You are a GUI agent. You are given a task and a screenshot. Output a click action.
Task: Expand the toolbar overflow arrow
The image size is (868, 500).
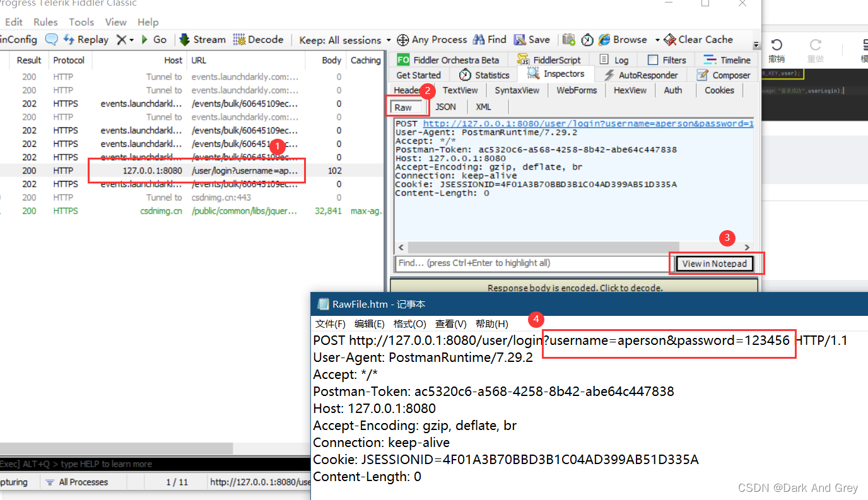(756, 45)
